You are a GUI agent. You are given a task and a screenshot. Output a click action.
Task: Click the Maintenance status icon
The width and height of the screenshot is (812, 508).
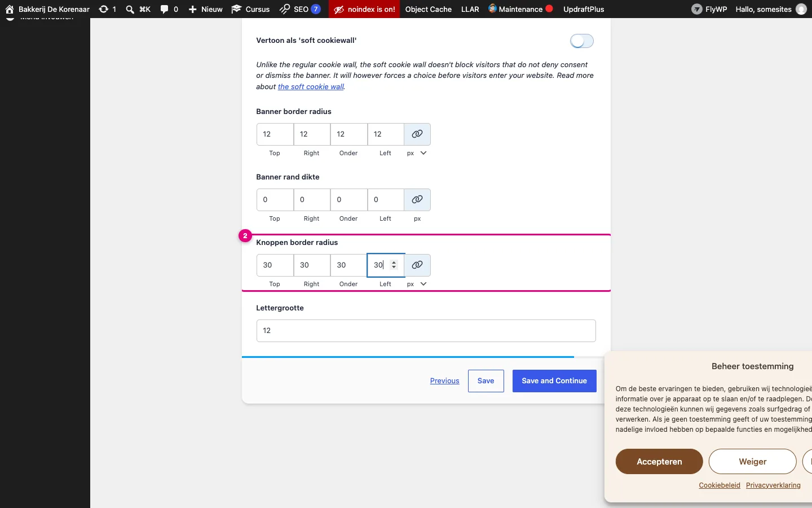[492, 8]
